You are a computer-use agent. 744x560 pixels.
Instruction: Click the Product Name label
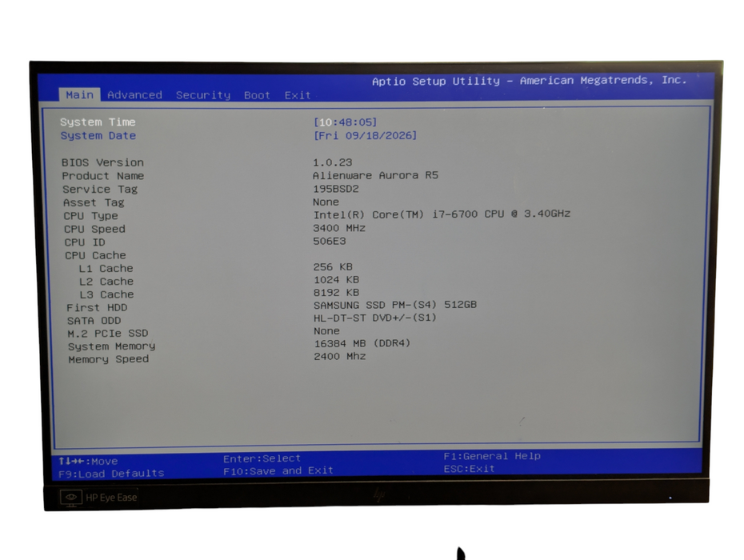[x=103, y=176]
